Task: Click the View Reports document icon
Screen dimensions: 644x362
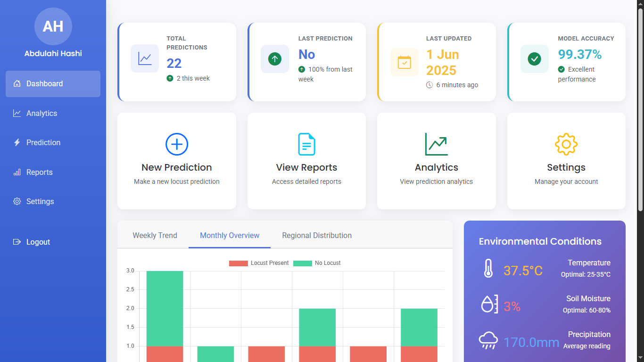Action: pos(306,144)
